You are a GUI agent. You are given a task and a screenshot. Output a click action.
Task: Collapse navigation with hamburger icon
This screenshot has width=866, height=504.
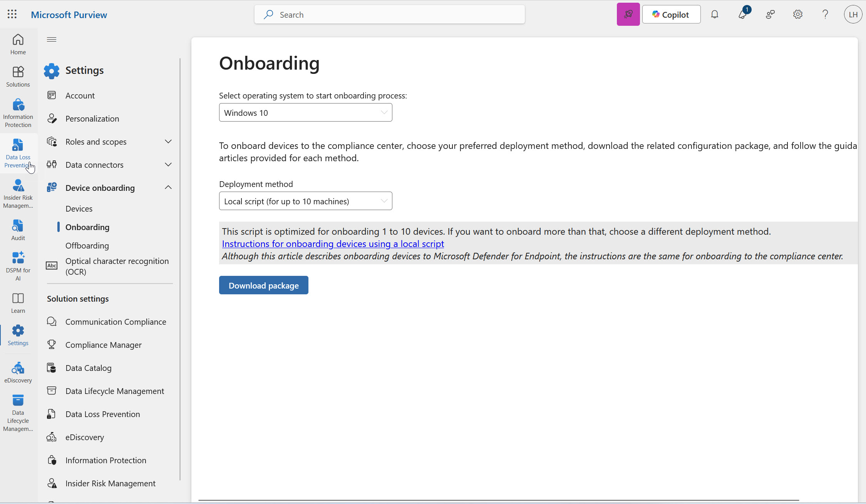pyautogui.click(x=52, y=39)
